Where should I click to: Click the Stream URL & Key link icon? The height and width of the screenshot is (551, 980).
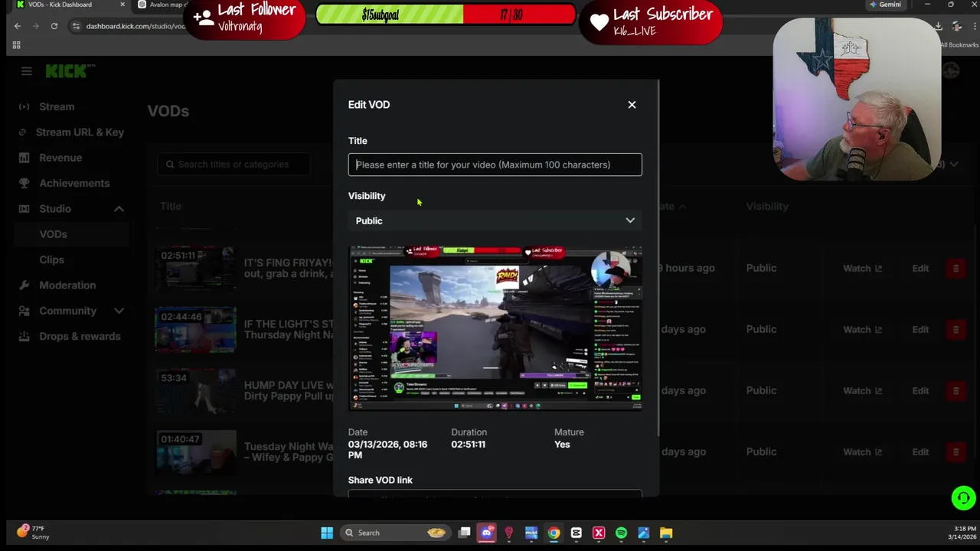(x=24, y=132)
